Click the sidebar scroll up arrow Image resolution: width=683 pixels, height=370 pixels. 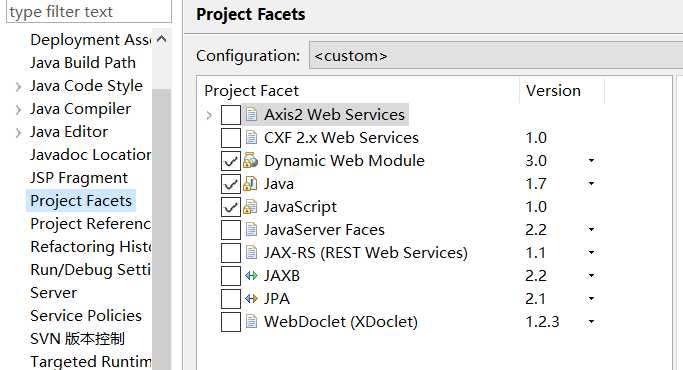(162, 39)
